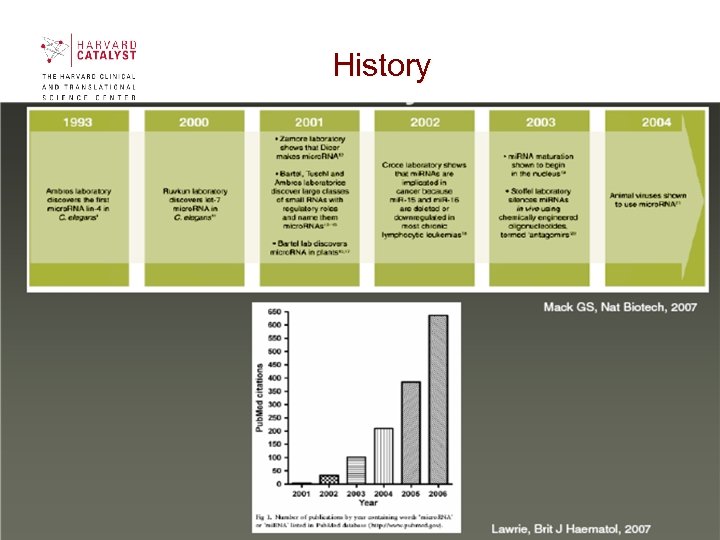Click the 2006 bar in the chart

click(438, 399)
